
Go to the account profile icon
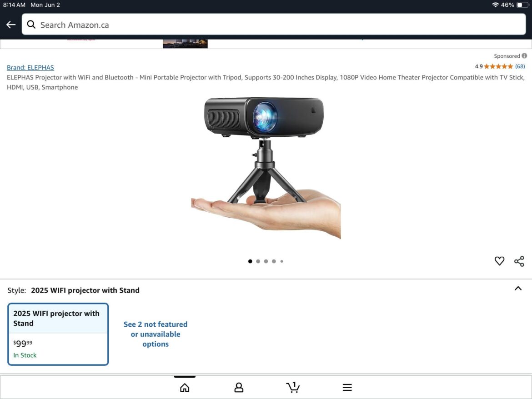[238, 387]
